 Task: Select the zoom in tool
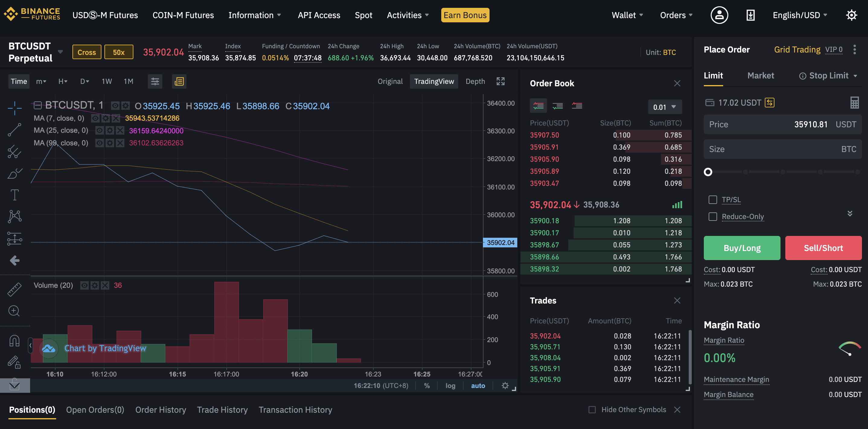[14, 311]
